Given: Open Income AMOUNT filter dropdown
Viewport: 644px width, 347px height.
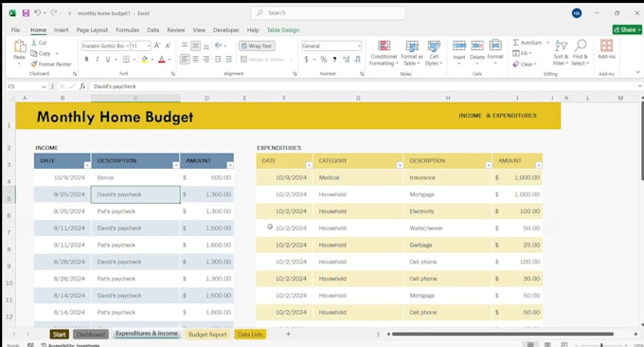Looking at the screenshot, I should pos(230,165).
